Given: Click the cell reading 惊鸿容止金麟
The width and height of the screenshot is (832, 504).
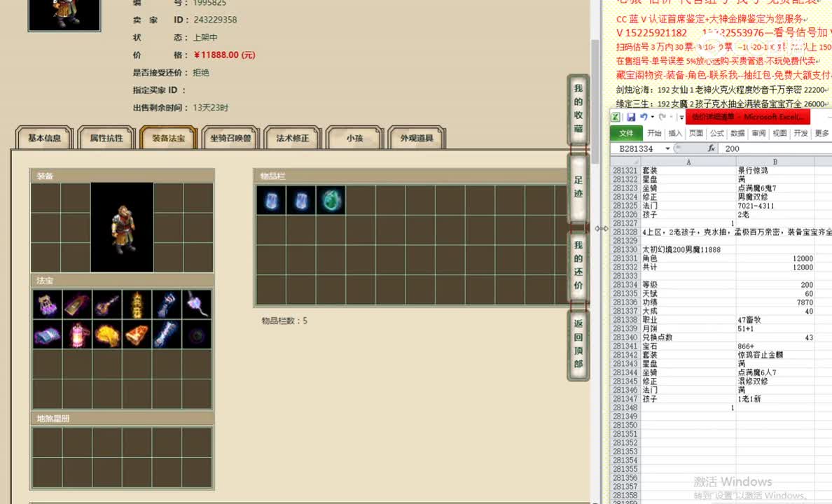Looking at the screenshot, I should click(x=775, y=355).
